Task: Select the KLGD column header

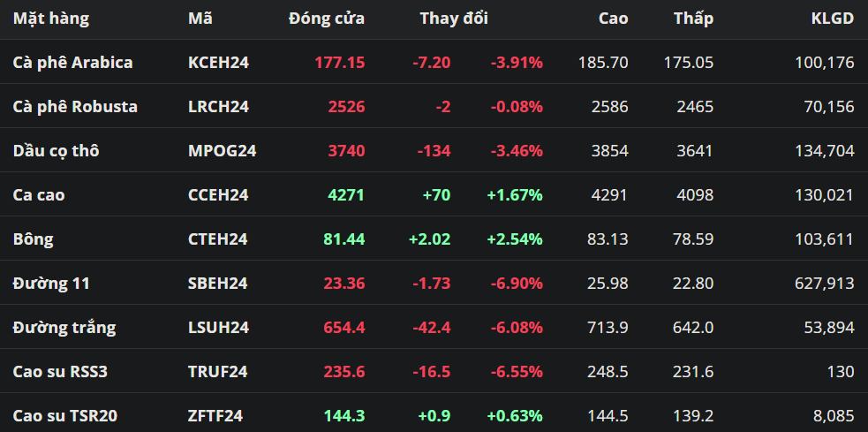Action: [x=833, y=18]
